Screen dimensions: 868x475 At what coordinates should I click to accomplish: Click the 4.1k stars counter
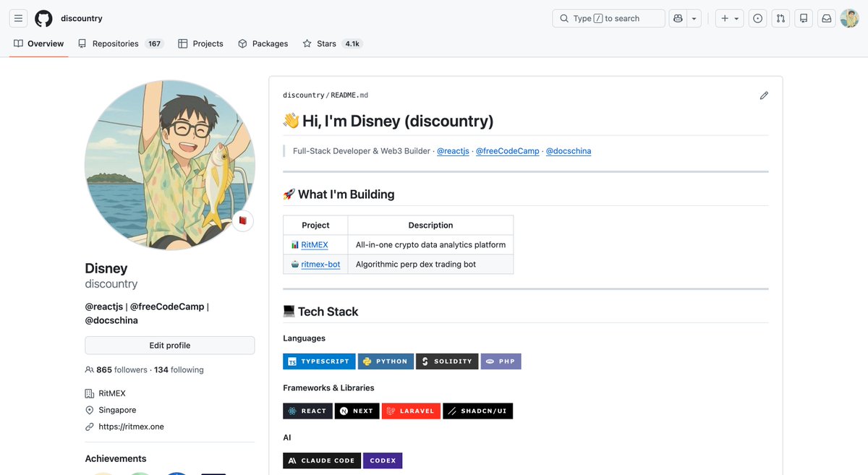(x=352, y=43)
